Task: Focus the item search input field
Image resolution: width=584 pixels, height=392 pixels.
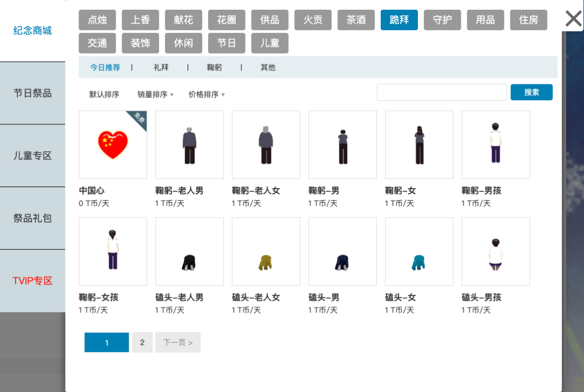Action: (x=442, y=92)
